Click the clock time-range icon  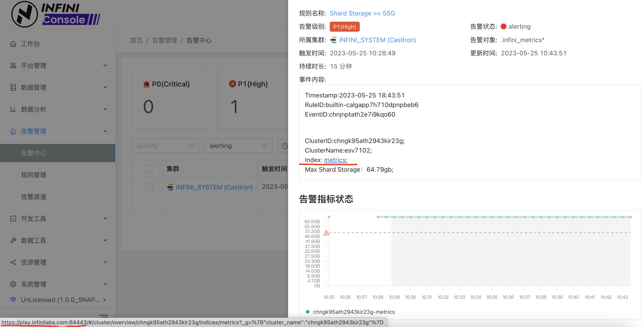point(285,146)
